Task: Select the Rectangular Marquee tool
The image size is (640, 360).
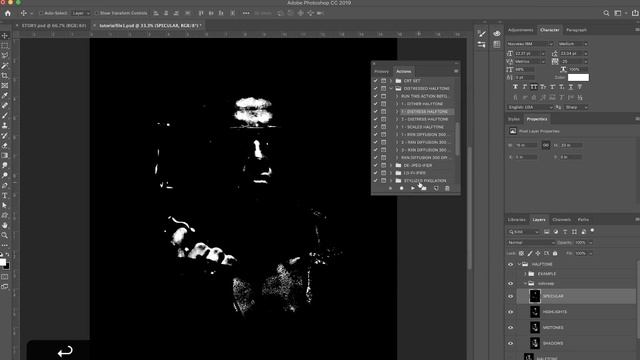Action: pyautogui.click(x=4, y=46)
